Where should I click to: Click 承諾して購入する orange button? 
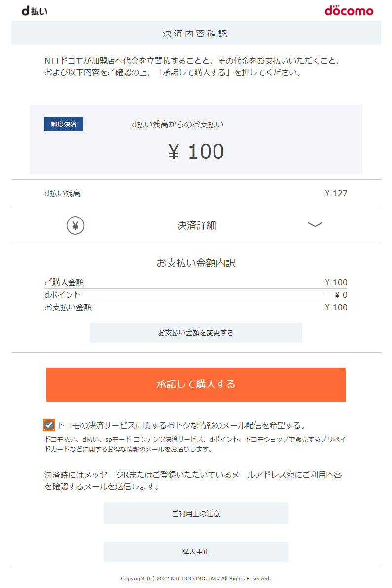[196, 385]
